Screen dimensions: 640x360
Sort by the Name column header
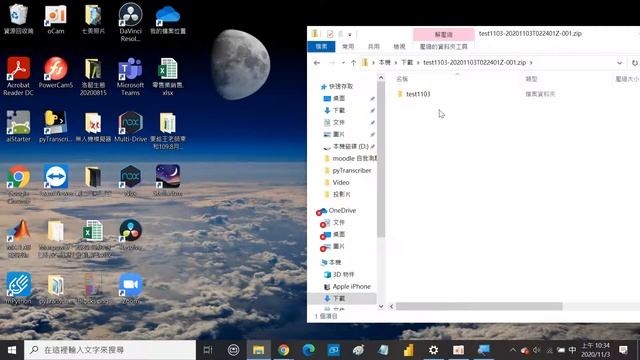[x=402, y=79]
